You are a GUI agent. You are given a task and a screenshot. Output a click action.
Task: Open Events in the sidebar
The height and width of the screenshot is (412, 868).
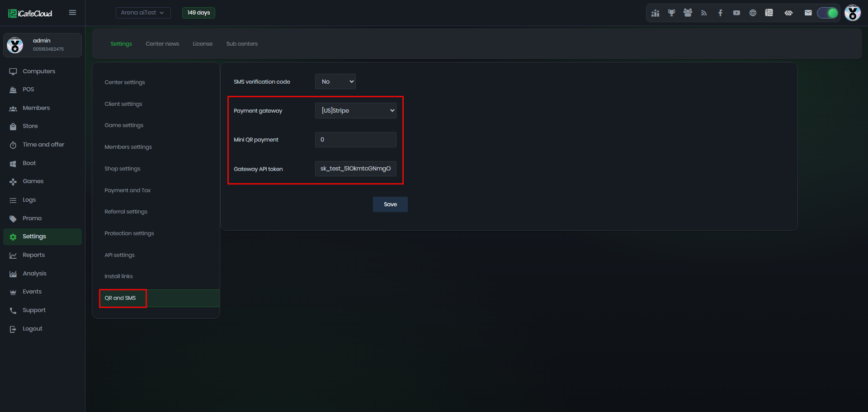[42, 292]
